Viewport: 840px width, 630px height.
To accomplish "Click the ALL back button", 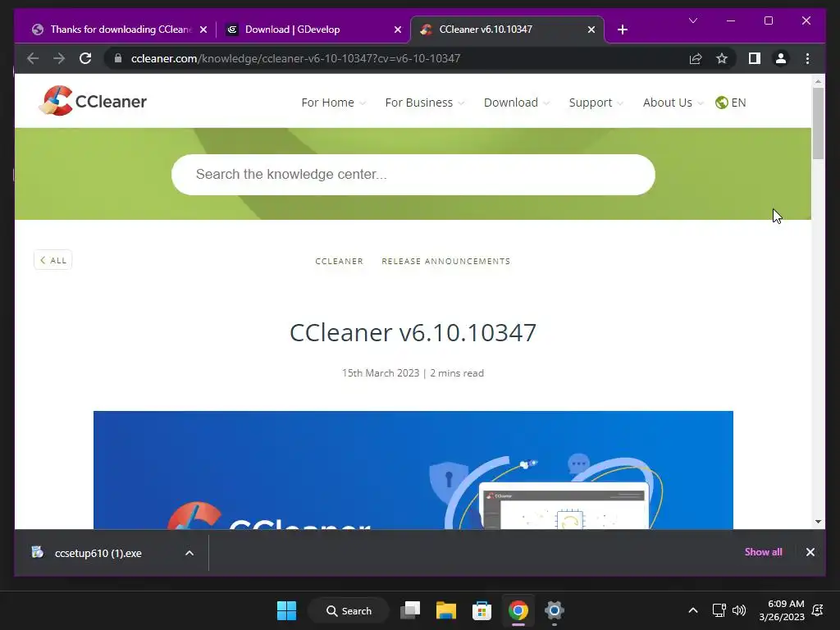I will pos(53,260).
